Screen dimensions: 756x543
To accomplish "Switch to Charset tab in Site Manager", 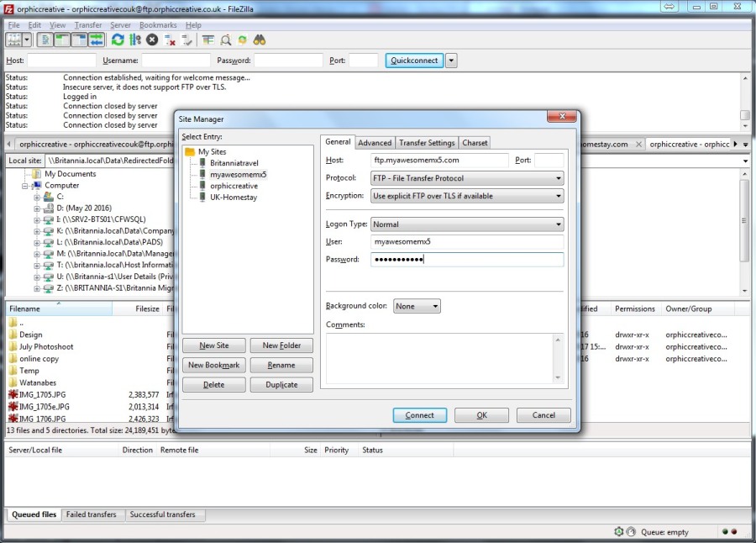I will click(475, 143).
